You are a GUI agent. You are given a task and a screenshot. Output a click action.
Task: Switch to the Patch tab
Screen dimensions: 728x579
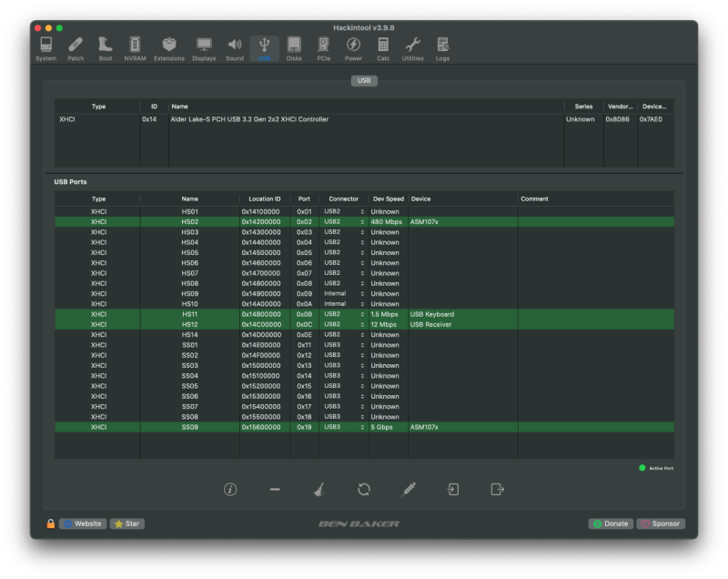pos(75,49)
